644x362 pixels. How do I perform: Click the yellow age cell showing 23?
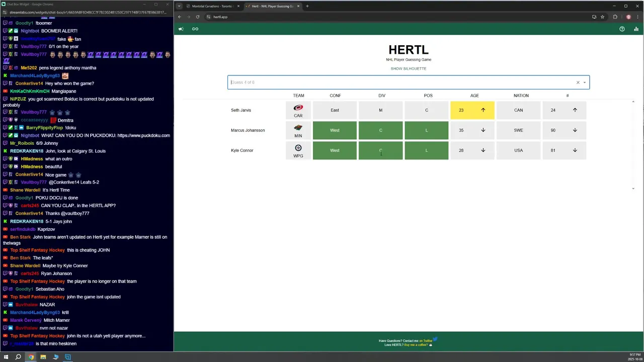pos(472,110)
